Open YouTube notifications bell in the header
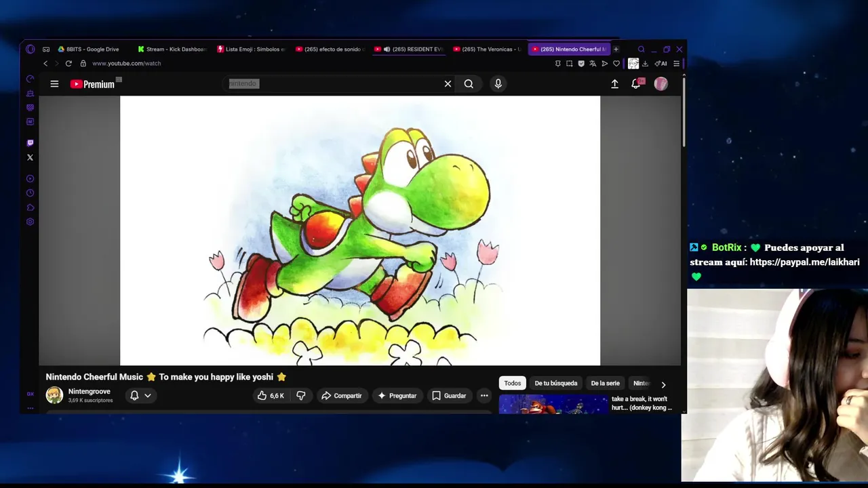This screenshot has width=868, height=488. (636, 84)
